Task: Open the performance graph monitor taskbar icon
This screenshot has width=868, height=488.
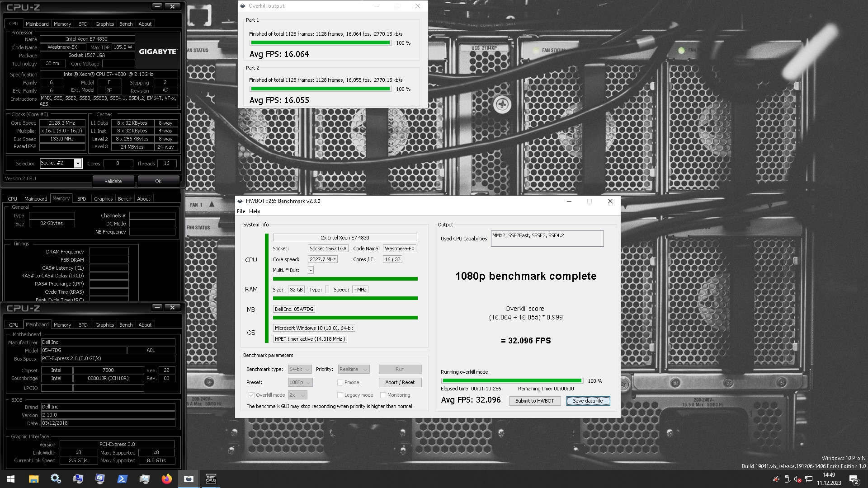Action: pyautogui.click(x=144, y=479)
